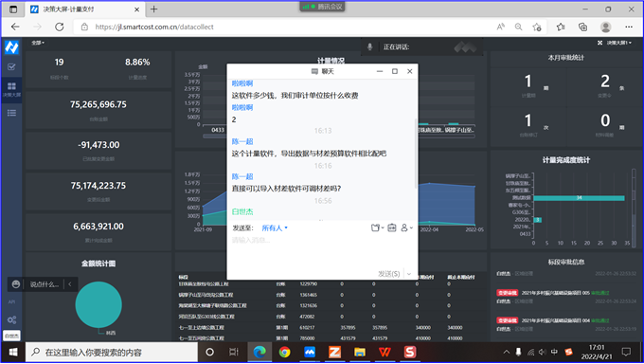Click the app logo in the sidebar
The height and width of the screenshot is (364, 644).
click(x=11, y=47)
